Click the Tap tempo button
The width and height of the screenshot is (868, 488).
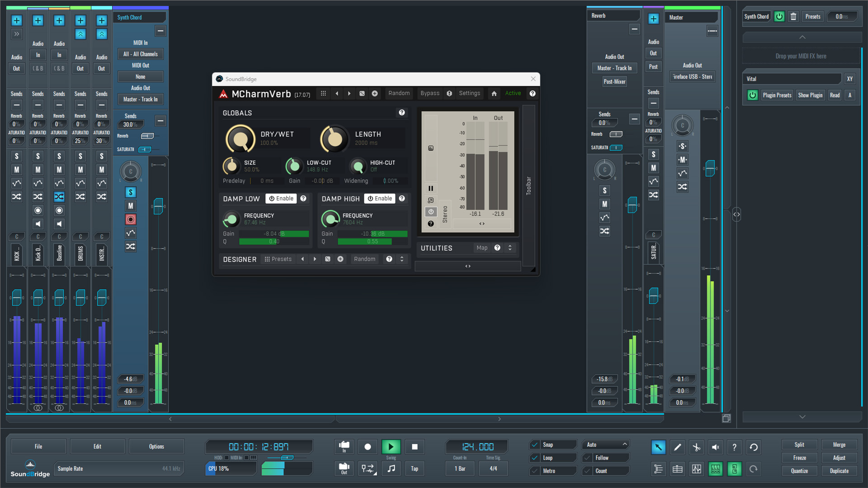pyautogui.click(x=415, y=469)
